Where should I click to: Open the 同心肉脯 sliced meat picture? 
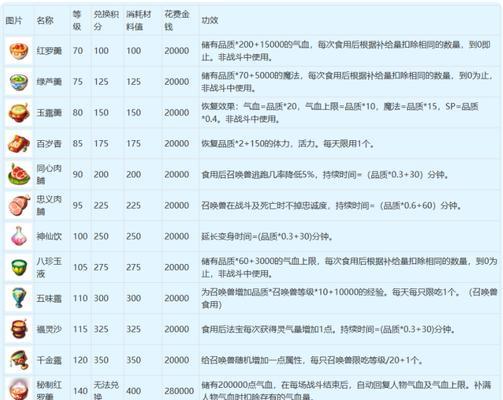(x=19, y=175)
